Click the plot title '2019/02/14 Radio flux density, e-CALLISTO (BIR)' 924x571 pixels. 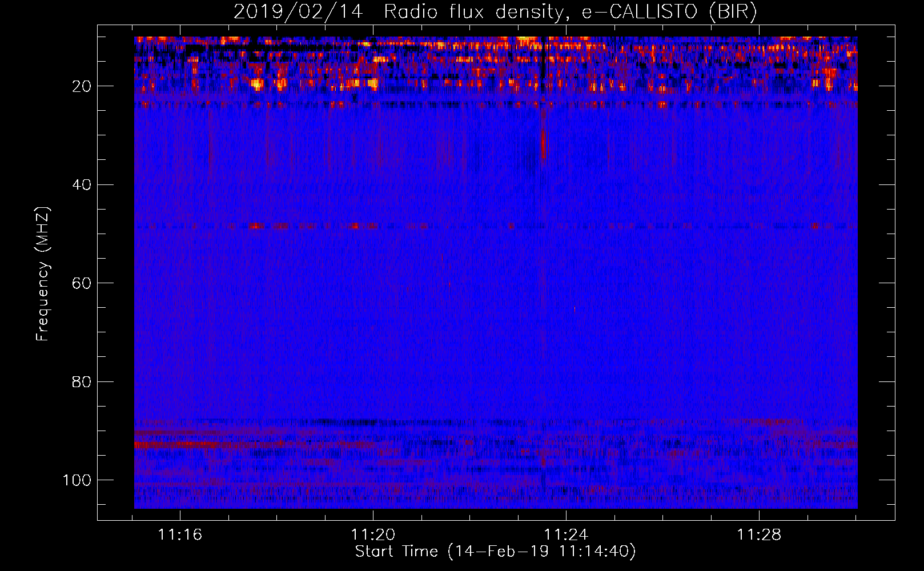(495, 11)
